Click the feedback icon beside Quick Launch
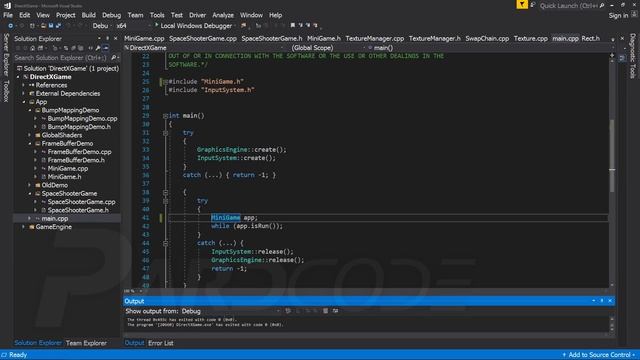Screen dimensions: 640x360 [x=533, y=5]
